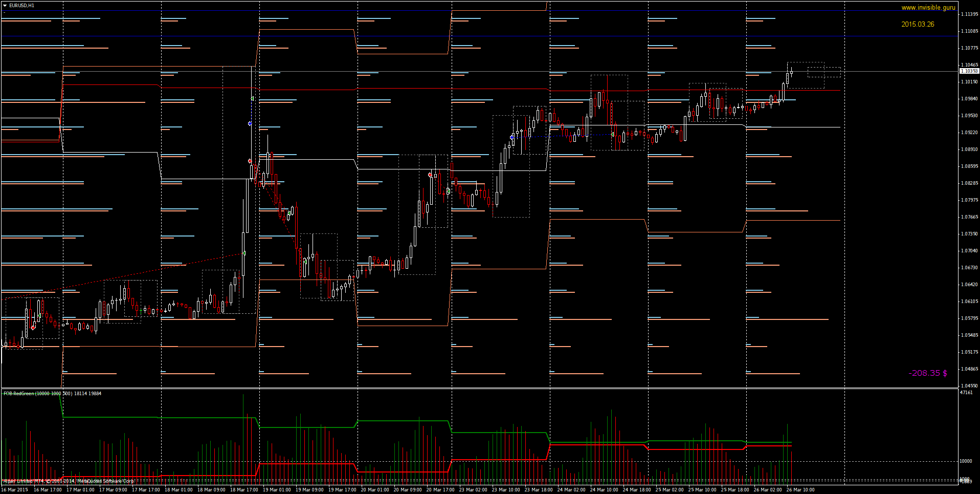Select the blue trade marker on 18 Mar spike
Screen dimensions: 980x494
coord(250,123)
